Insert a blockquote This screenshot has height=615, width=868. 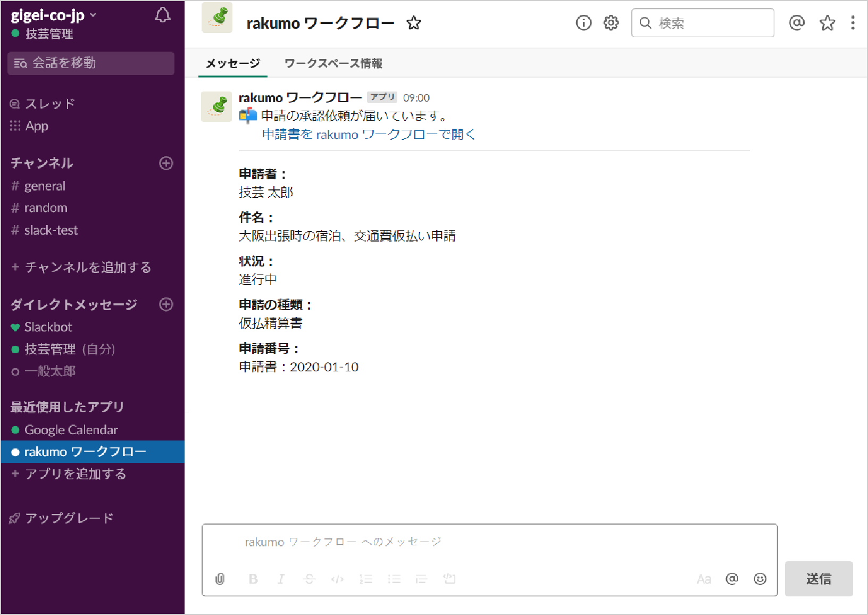[x=421, y=579]
